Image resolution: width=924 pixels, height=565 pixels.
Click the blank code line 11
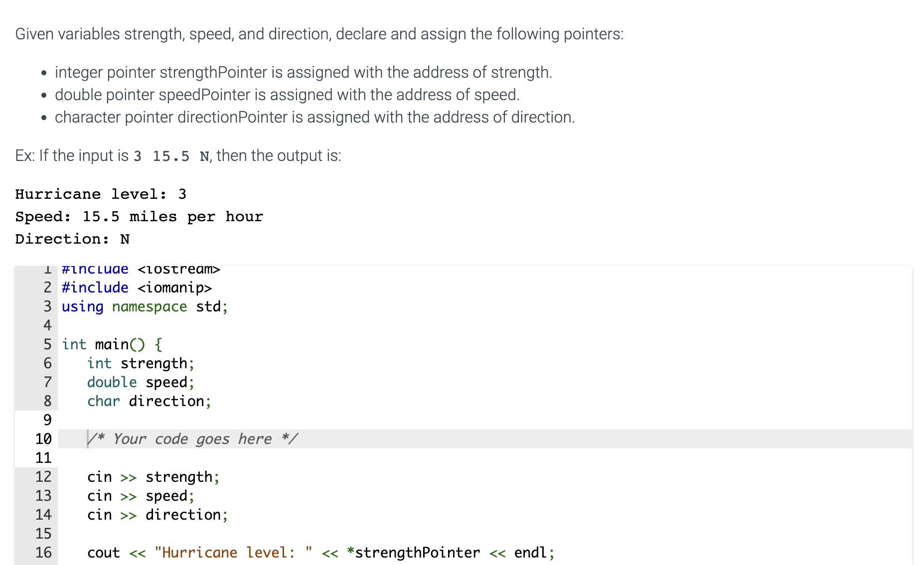click(x=484, y=458)
